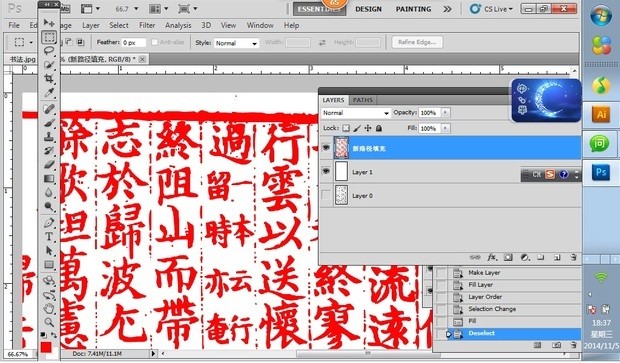Select the Dodge tool
This screenshot has height=363, width=620.
(x=49, y=206)
